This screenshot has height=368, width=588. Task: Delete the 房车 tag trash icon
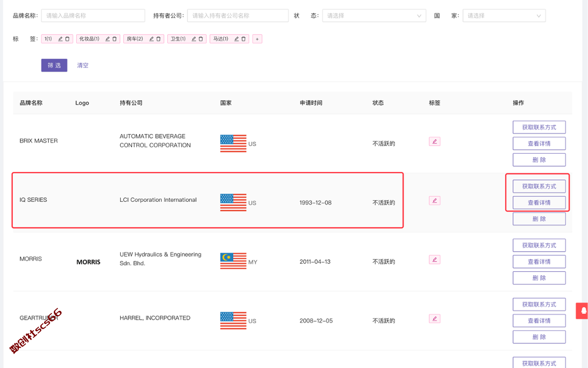[x=158, y=39]
